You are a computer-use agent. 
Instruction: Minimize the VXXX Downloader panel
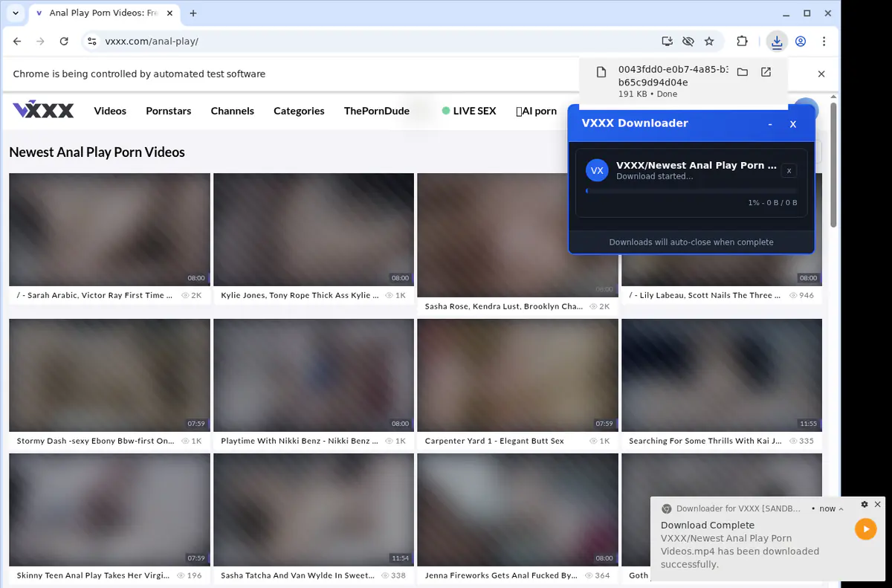click(x=770, y=124)
